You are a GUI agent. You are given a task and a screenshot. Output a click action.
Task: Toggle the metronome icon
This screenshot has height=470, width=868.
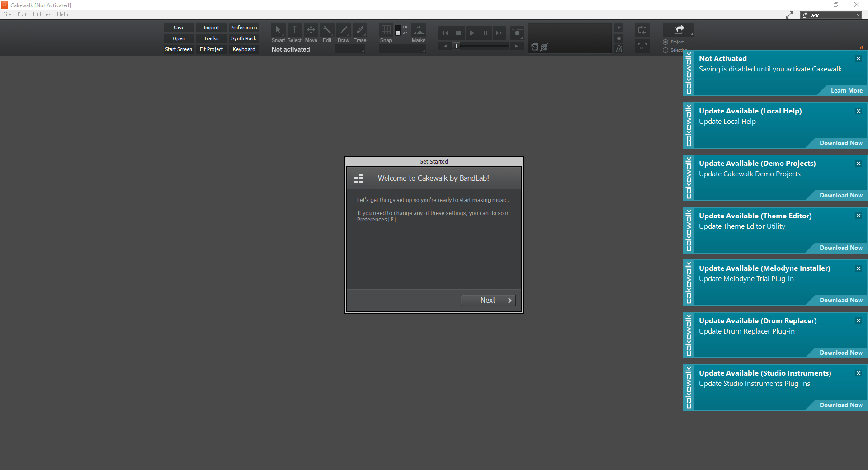point(619,48)
